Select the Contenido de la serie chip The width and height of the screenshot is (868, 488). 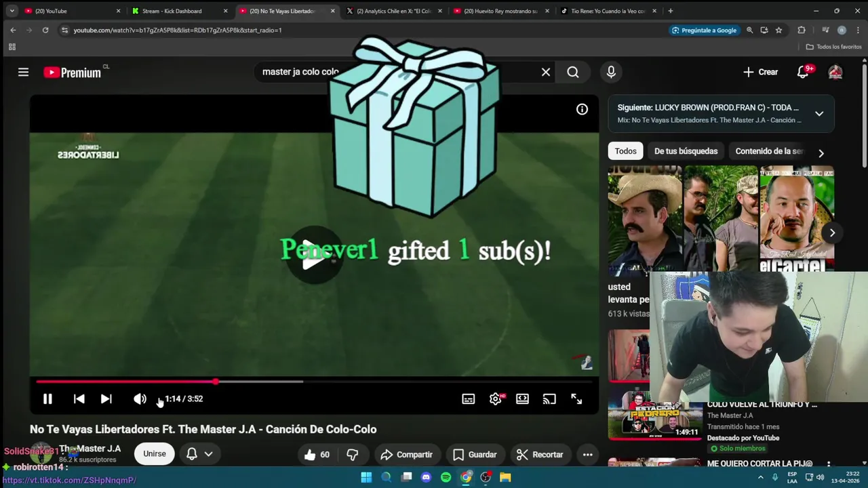[768, 151]
